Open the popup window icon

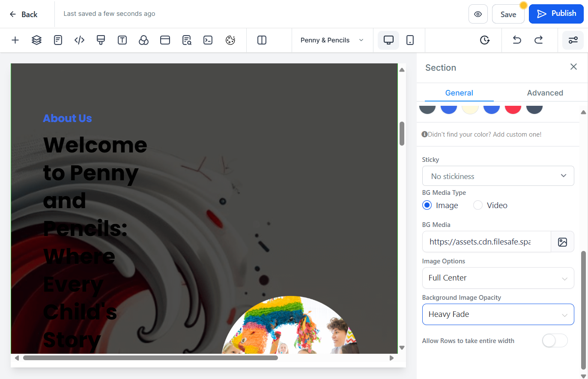pyautogui.click(x=165, y=40)
